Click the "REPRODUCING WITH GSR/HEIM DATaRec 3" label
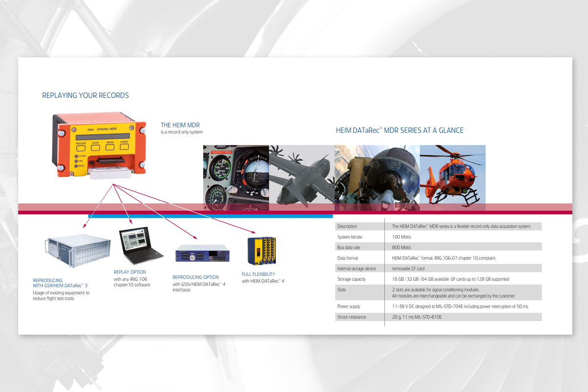The image size is (588, 392). click(x=61, y=283)
